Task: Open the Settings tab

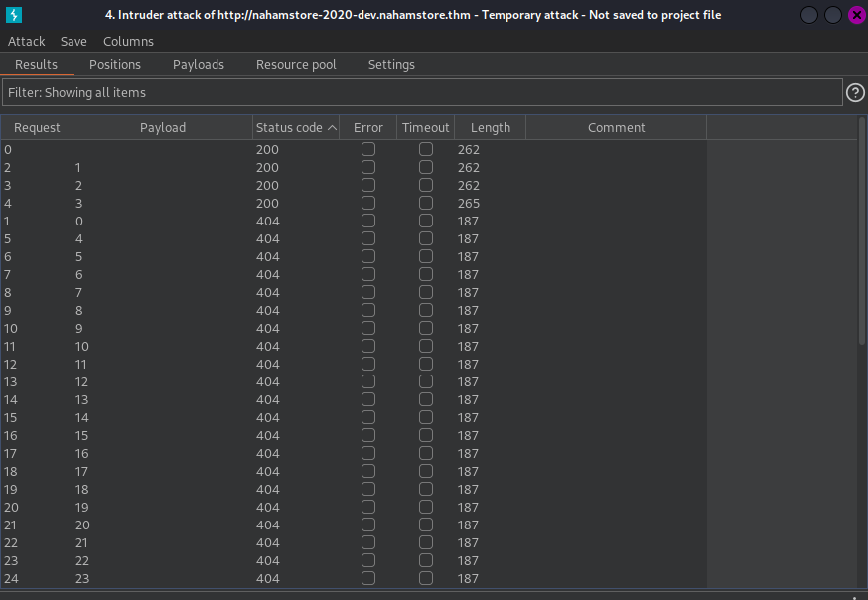Action: [x=391, y=64]
